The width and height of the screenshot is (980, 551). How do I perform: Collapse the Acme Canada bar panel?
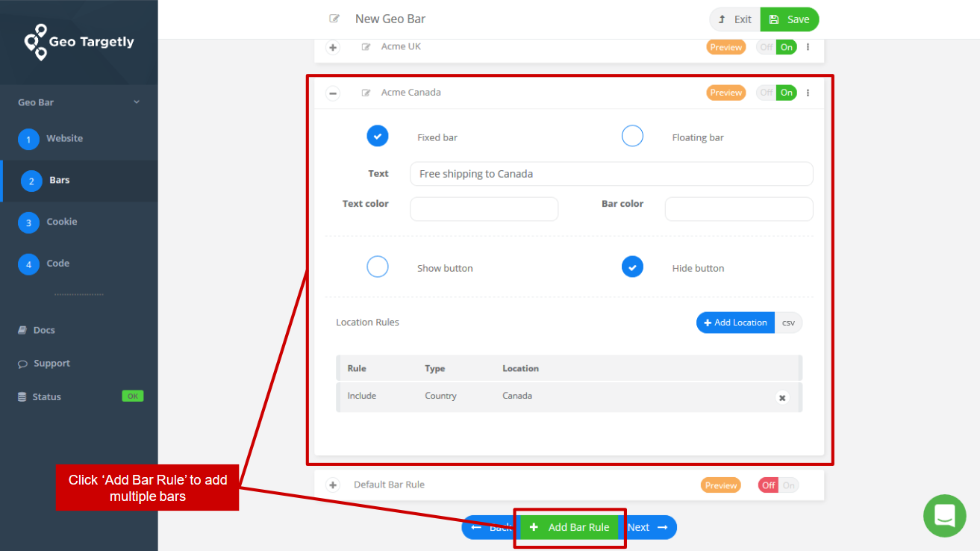tap(332, 93)
